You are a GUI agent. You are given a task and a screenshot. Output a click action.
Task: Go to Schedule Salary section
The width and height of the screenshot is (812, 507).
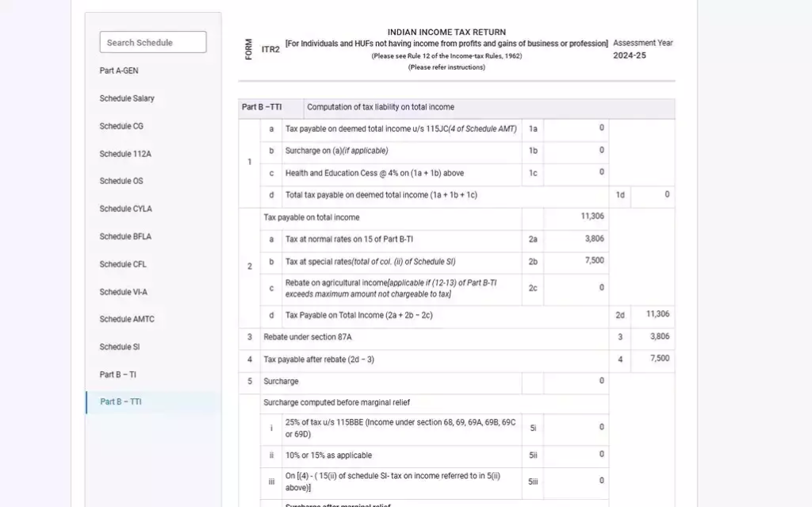(x=127, y=98)
